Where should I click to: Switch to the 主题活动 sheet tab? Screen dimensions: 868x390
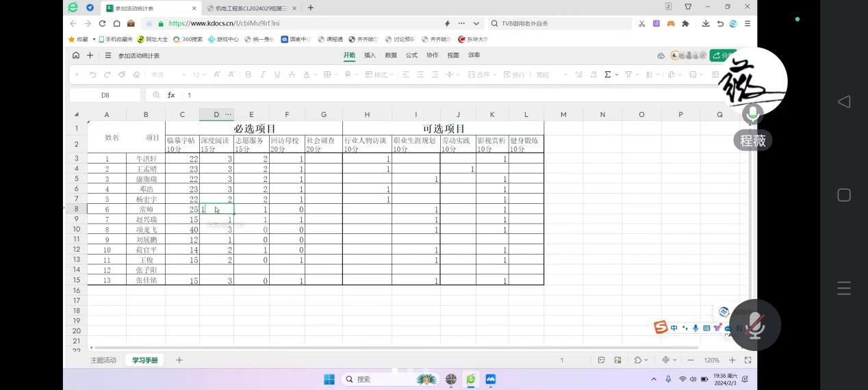[103, 360]
